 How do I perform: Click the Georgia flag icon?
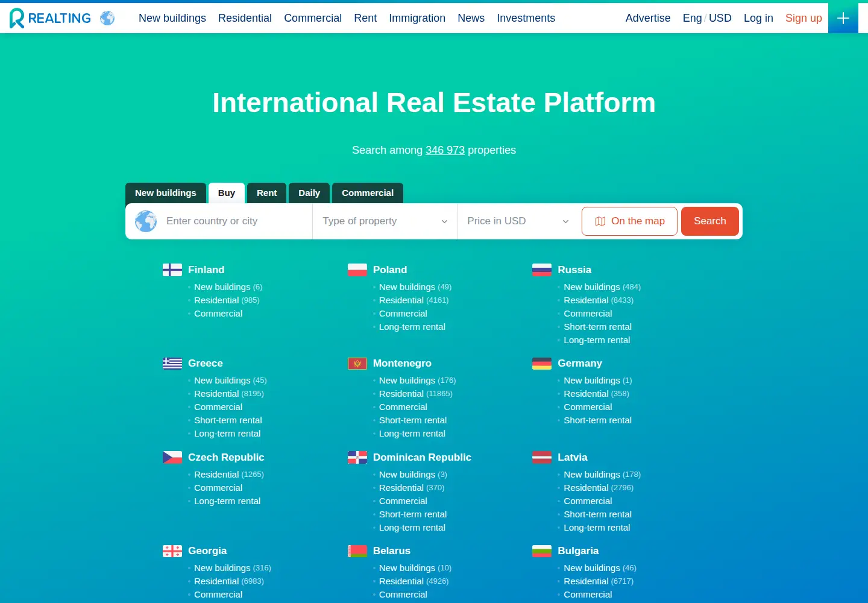pyautogui.click(x=172, y=551)
